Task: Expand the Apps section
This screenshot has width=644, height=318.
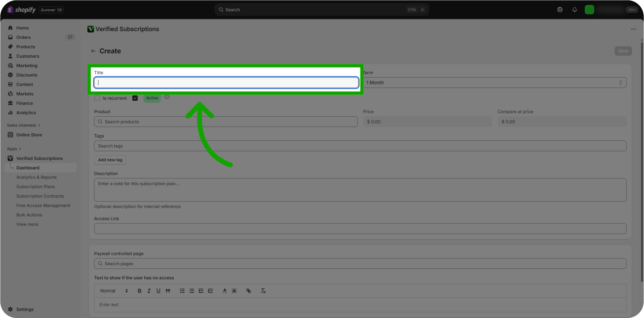Action: [x=14, y=149]
